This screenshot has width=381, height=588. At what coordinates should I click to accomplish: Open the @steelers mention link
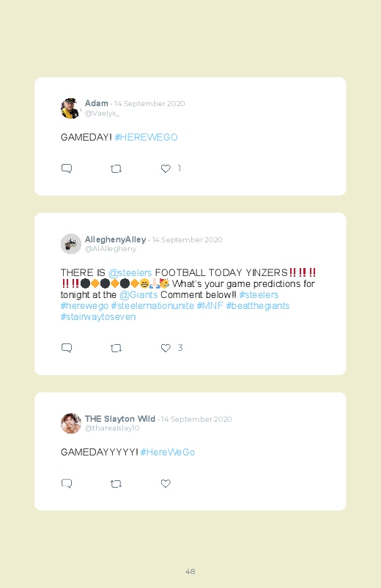130,272
